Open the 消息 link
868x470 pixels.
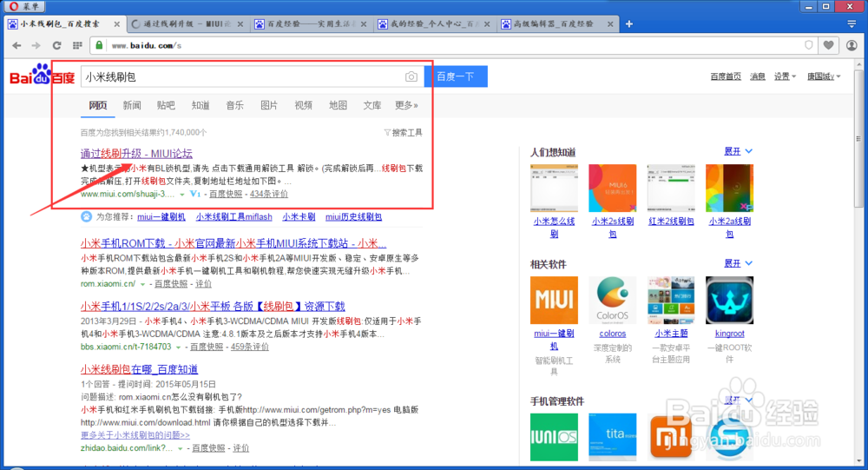(757, 76)
